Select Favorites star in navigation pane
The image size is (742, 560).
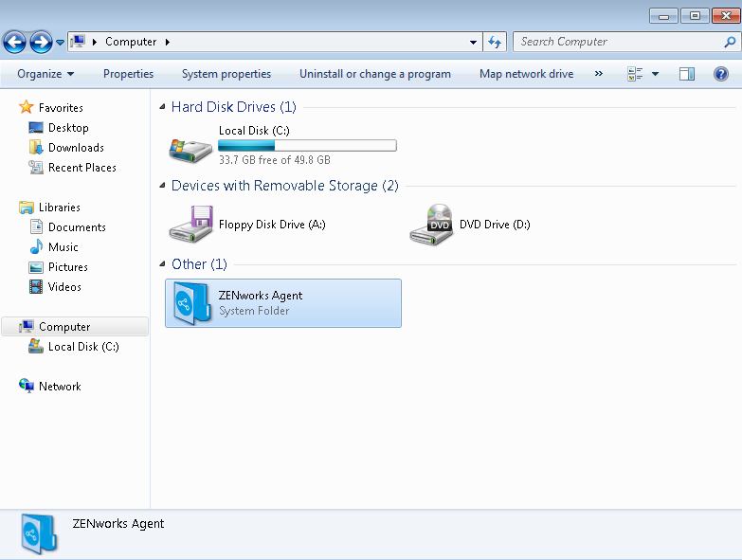pyautogui.click(x=27, y=107)
